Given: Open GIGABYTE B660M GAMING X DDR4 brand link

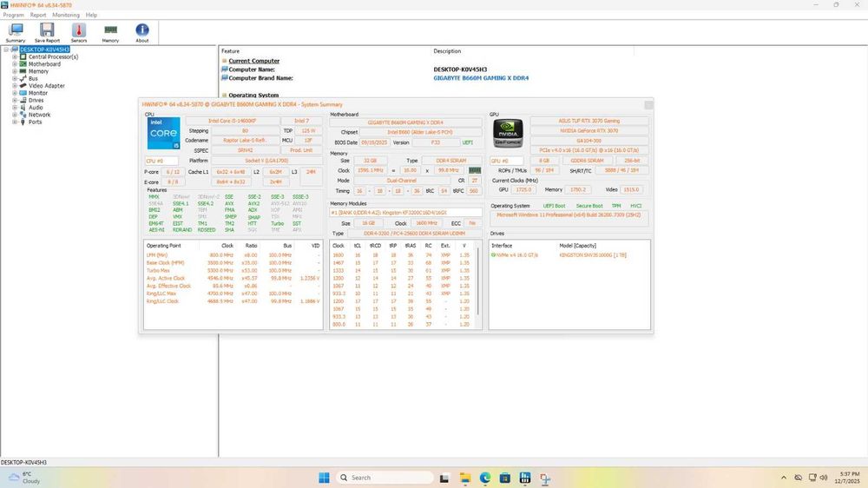Looking at the screenshot, I should 481,78.
